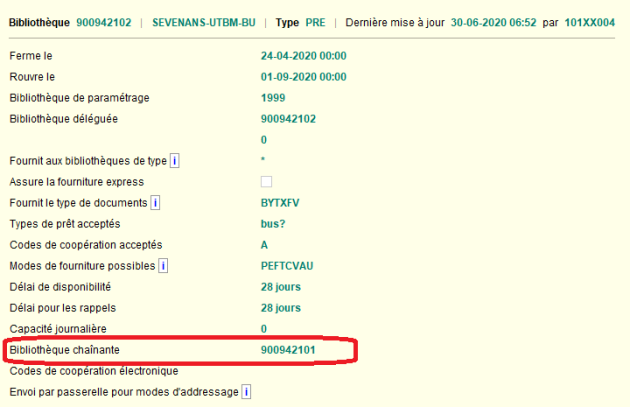Click document types value BYTXFV

[280, 203]
